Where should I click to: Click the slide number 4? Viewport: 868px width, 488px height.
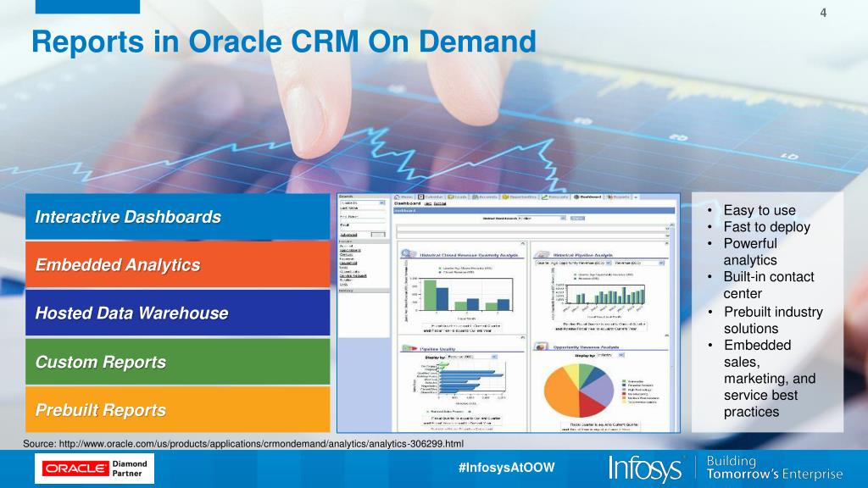(823, 13)
